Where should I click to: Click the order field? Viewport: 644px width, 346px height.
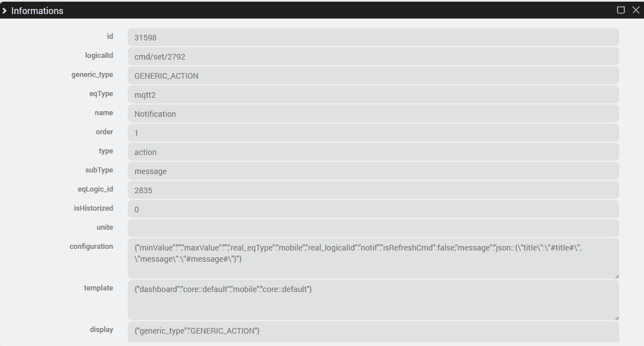point(373,133)
